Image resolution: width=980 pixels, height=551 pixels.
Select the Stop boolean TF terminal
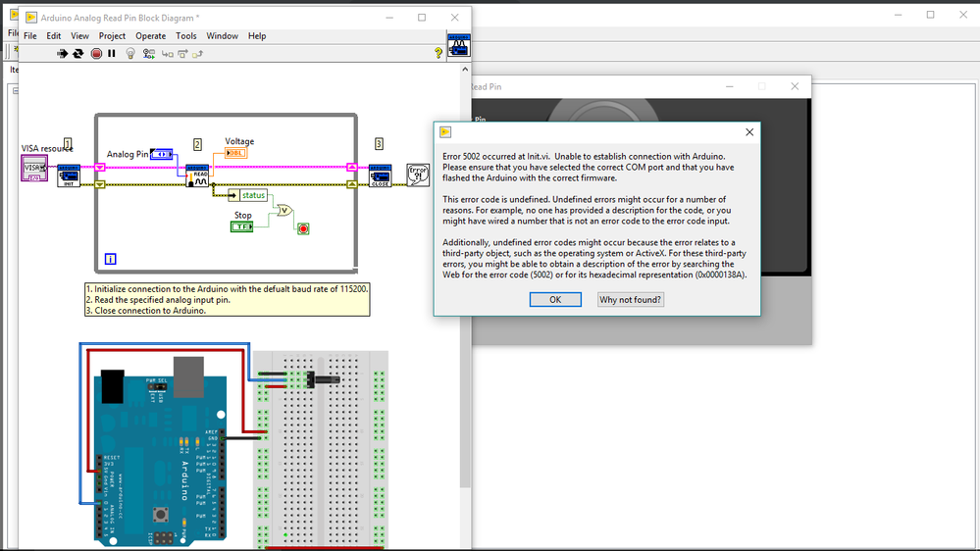[242, 226]
